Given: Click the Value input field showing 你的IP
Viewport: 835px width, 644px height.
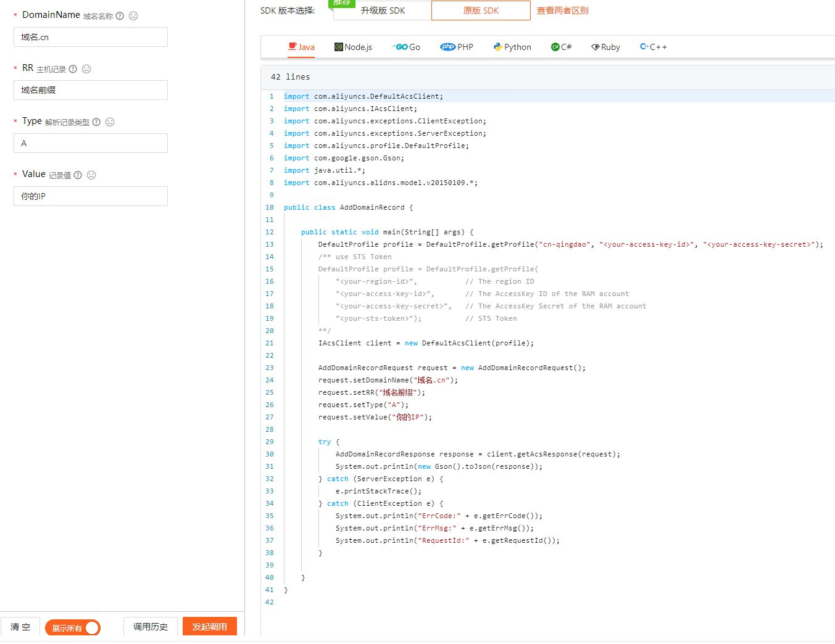Looking at the screenshot, I should point(91,196).
